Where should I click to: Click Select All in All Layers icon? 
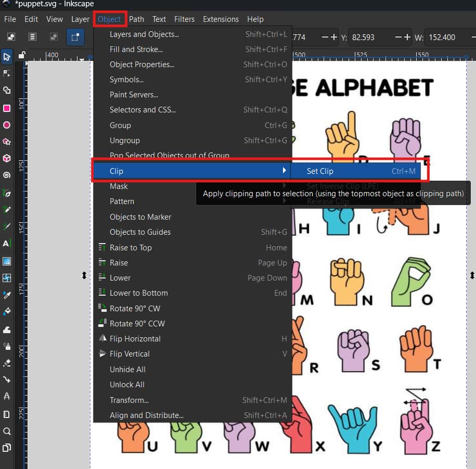[32, 37]
